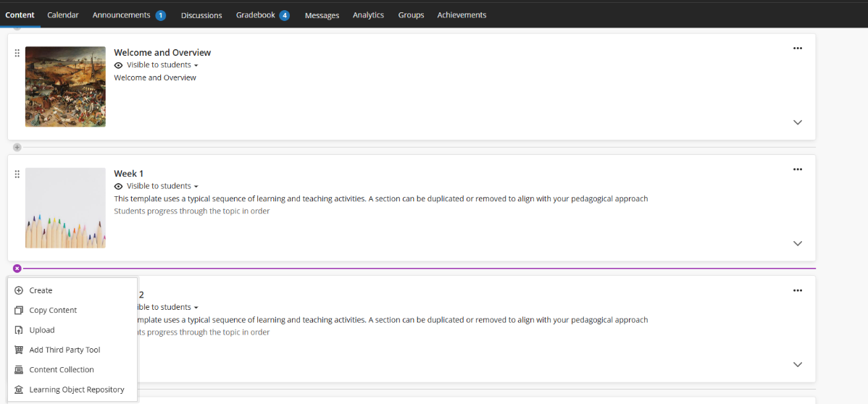Viewport: 868px width, 404px height.
Task: Expand the Welcome and Overview module
Action: pyautogui.click(x=797, y=122)
